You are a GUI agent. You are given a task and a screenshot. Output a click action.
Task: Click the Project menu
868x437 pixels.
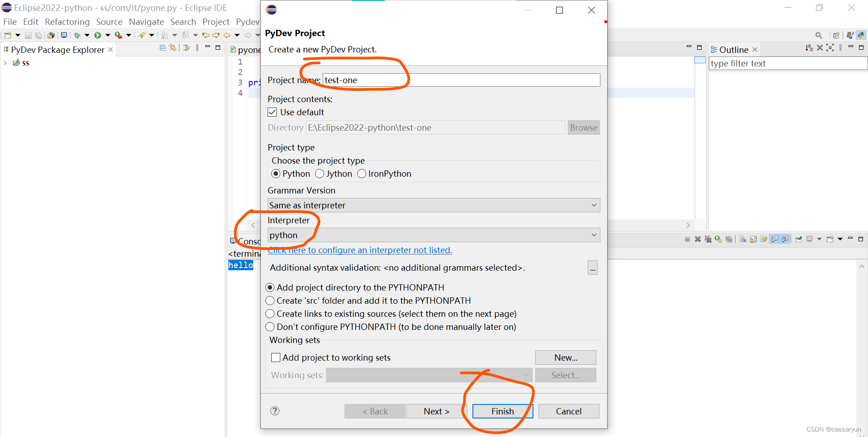[216, 22]
